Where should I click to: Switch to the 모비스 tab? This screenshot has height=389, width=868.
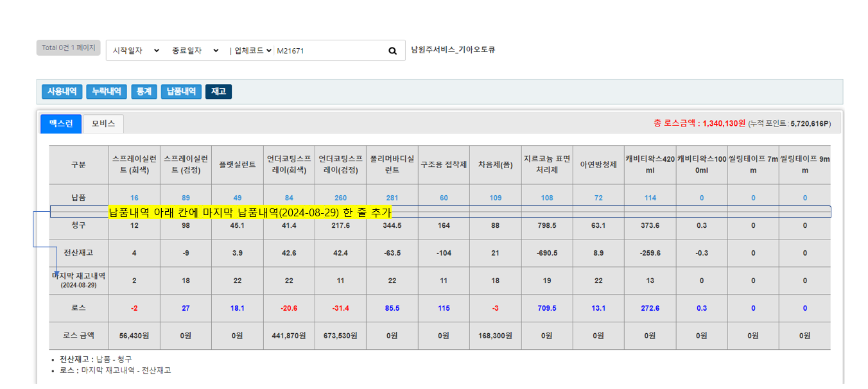(103, 124)
